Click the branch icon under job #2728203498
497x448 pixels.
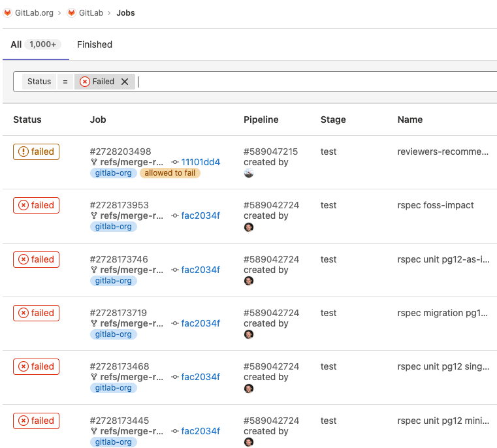pyautogui.click(x=94, y=162)
